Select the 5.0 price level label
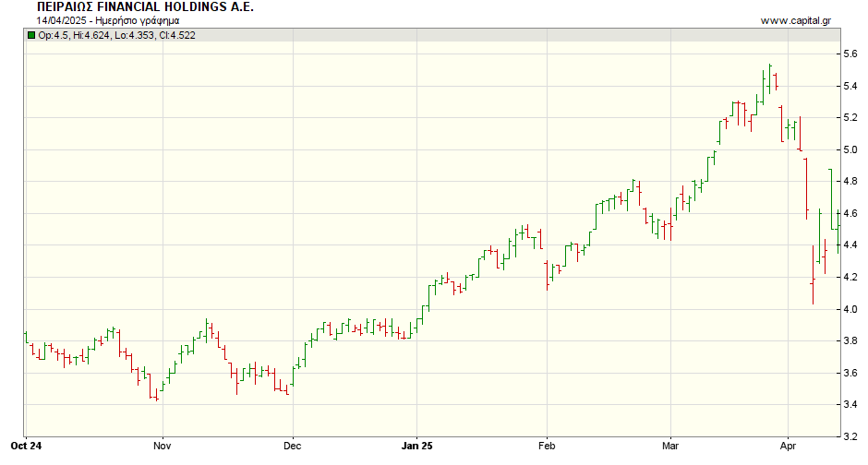Viewport: 868px width, 465px height. point(850,149)
